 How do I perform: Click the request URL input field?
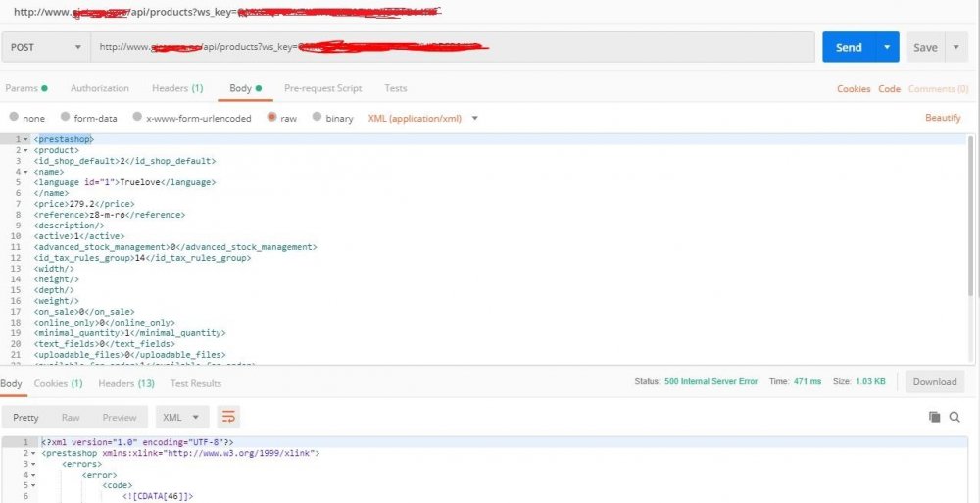(453, 47)
